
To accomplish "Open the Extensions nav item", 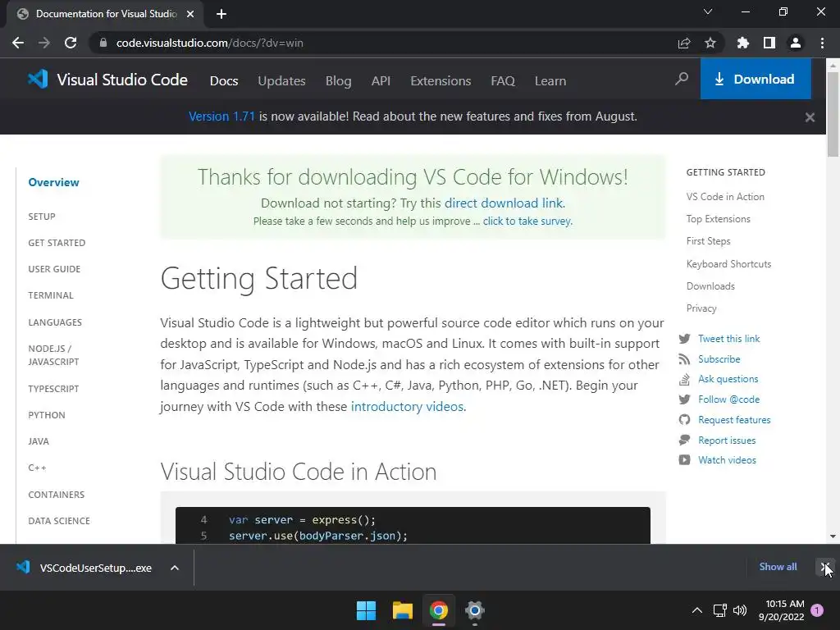I will pos(441,81).
